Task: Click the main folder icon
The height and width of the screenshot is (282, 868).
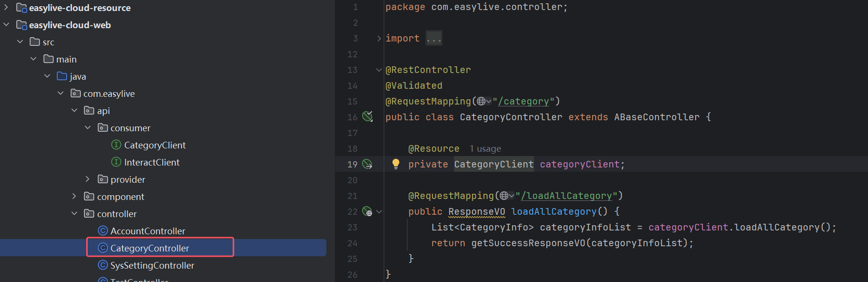Action: (49, 59)
